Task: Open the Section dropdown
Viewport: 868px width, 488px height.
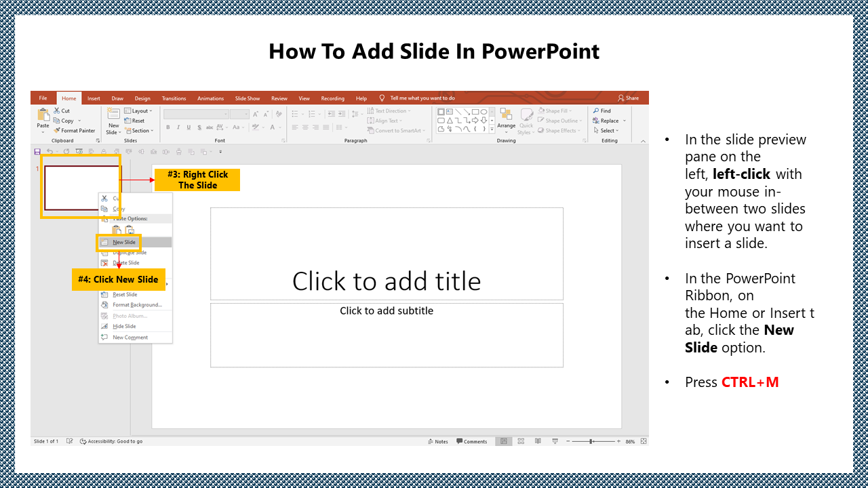Action: [x=139, y=131]
